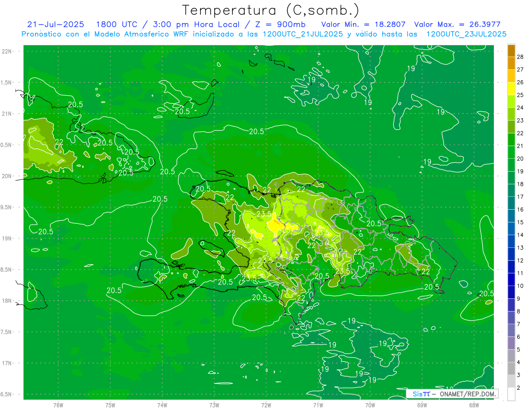Click the blue legend band between 13 and 14
The image size is (532, 411).
pyautogui.click(x=511, y=241)
